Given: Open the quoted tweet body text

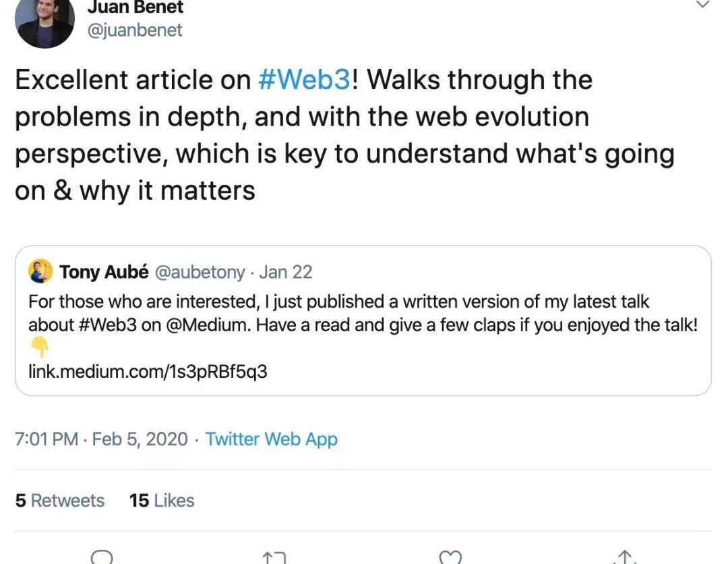Looking at the screenshot, I should coord(363,313).
